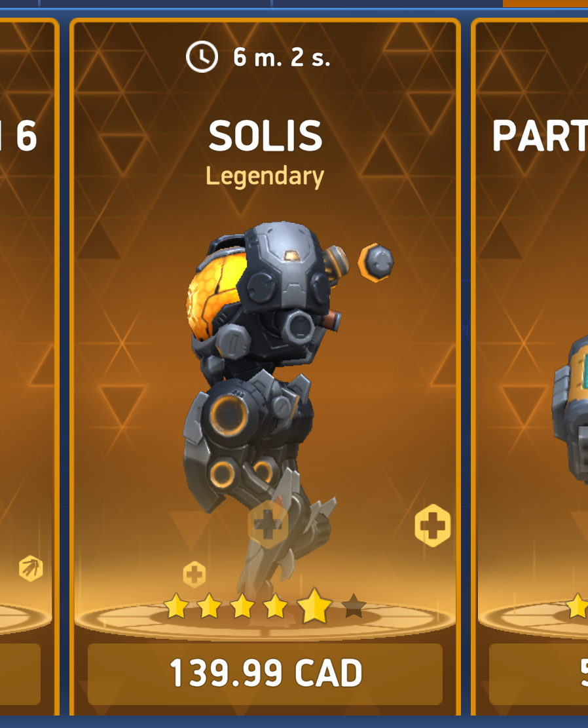The width and height of the screenshot is (588, 728).
Task: Click the third gold star
Action: [x=242, y=605]
